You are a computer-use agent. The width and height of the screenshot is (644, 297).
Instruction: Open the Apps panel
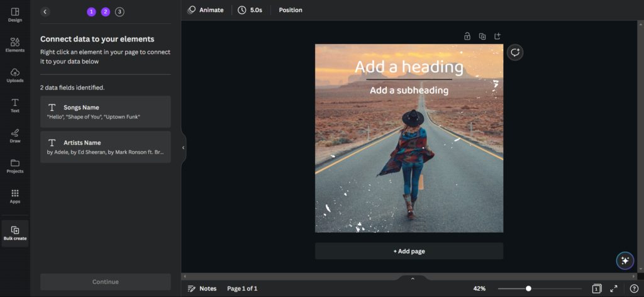click(x=15, y=196)
